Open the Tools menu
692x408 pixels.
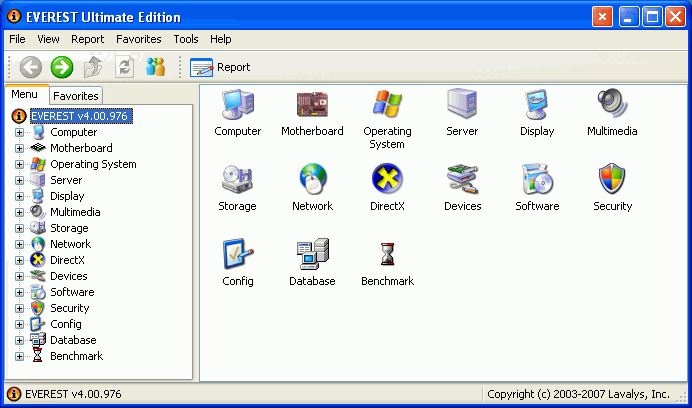[x=186, y=39]
